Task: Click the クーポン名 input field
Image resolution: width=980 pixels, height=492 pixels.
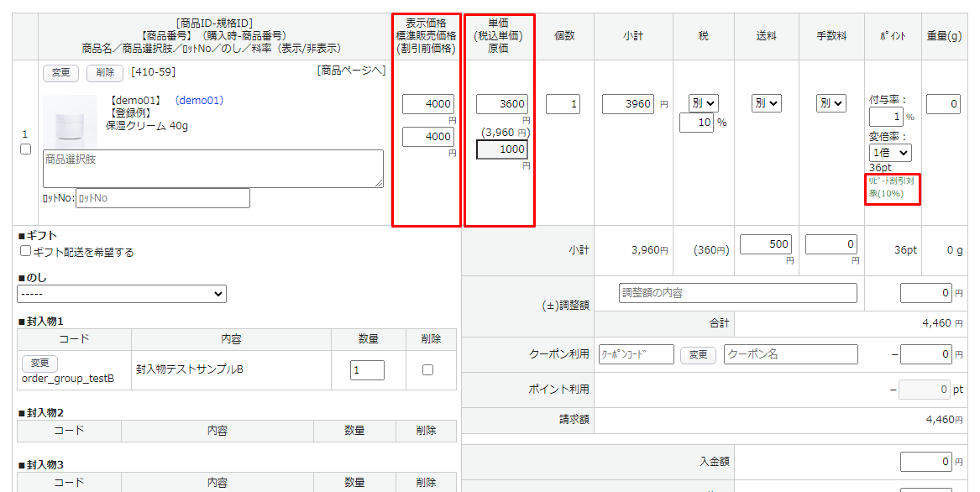Action: [791, 353]
